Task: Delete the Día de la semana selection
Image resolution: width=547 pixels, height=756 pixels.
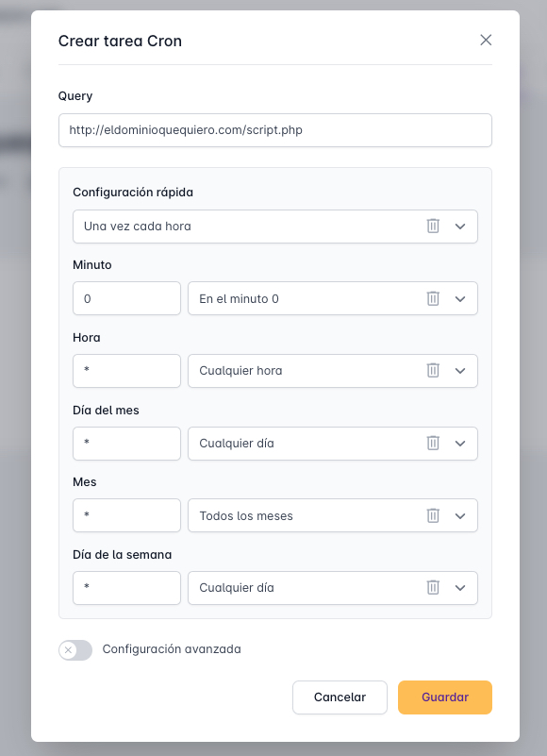Action: [x=433, y=588]
